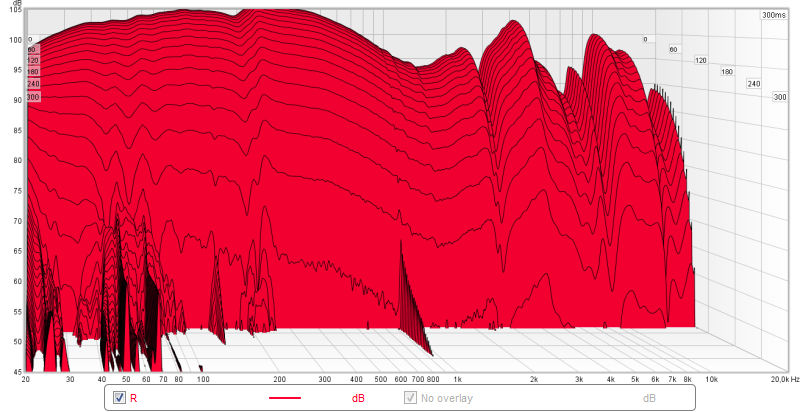This screenshot has width=800, height=412.
Task: Select the 0 marker on the rear time axis
Action: click(645, 39)
